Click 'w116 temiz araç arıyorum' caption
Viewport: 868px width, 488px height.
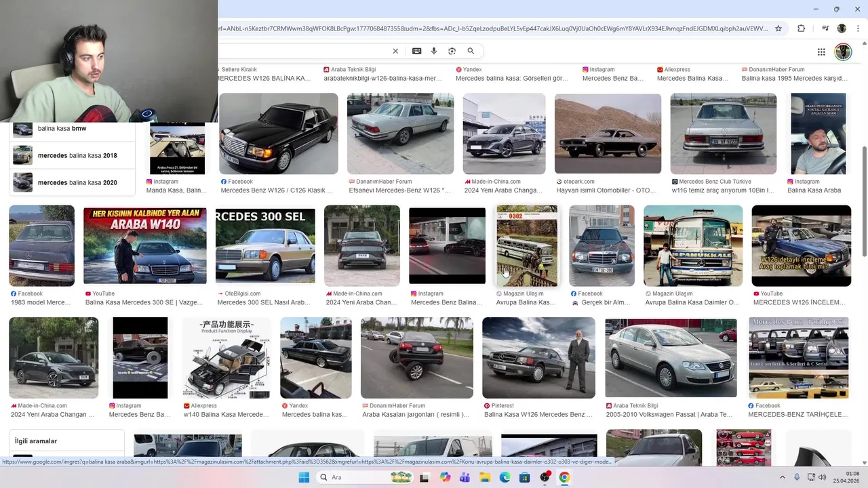723,190
